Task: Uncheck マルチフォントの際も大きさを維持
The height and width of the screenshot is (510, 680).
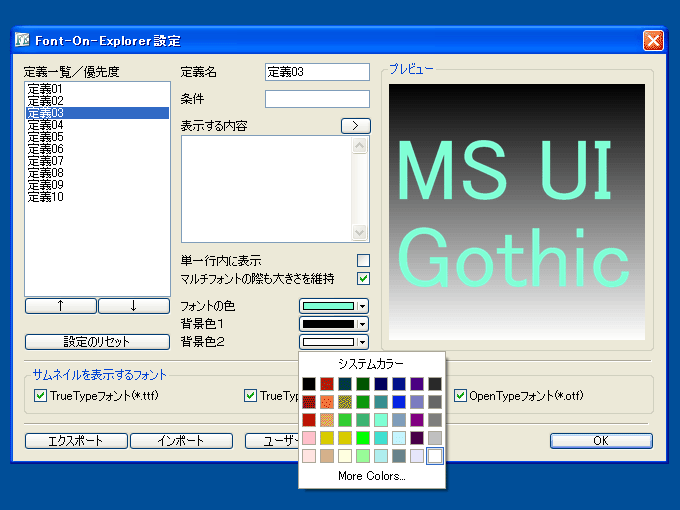Action: [x=363, y=278]
